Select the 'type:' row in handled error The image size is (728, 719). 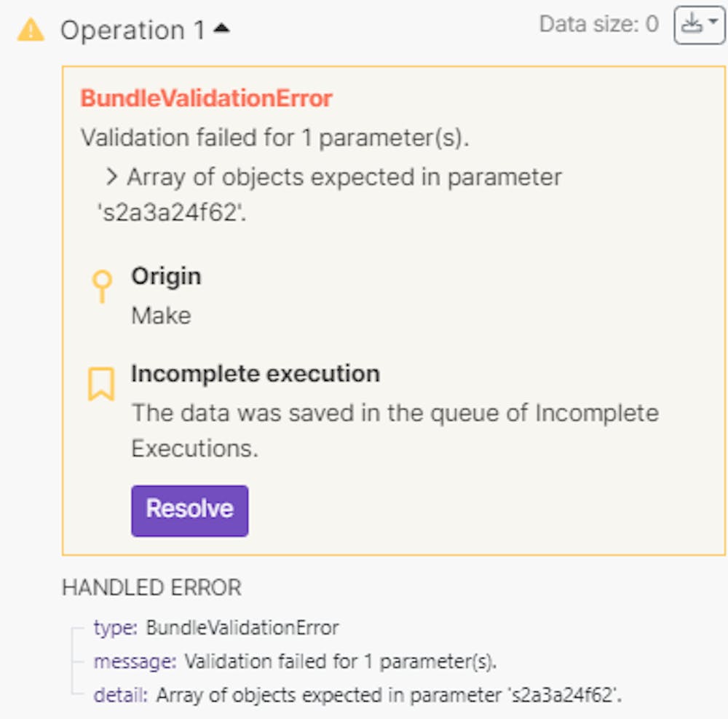216,627
